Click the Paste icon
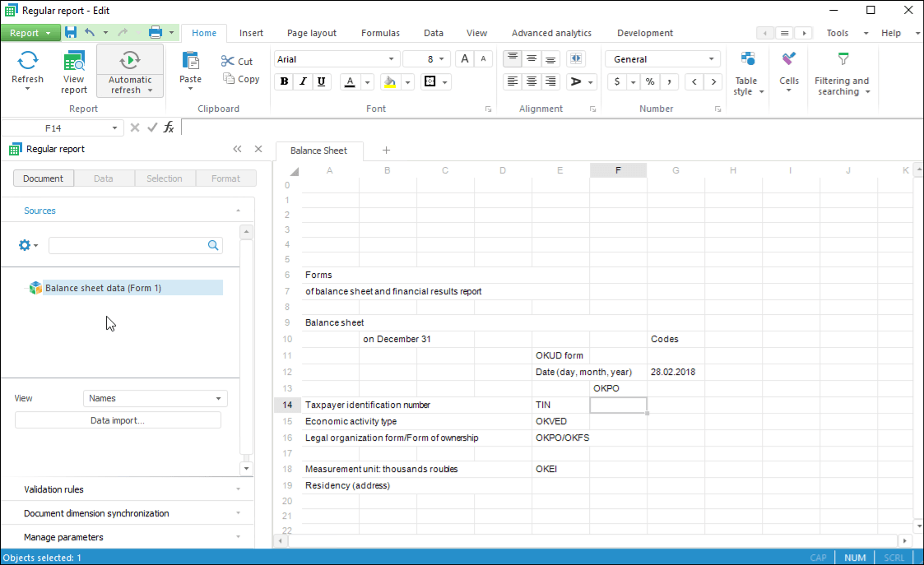Image resolution: width=924 pixels, height=565 pixels. point(190,61)
